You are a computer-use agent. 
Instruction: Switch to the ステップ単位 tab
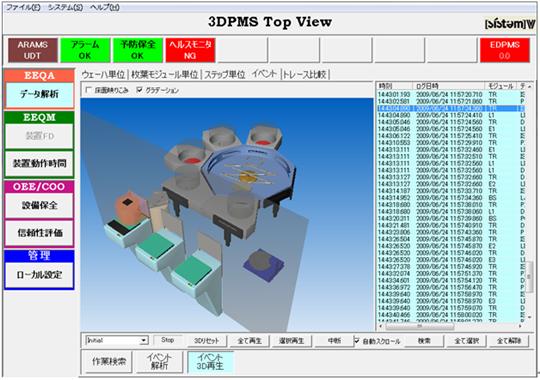click(x=225, y=74)
